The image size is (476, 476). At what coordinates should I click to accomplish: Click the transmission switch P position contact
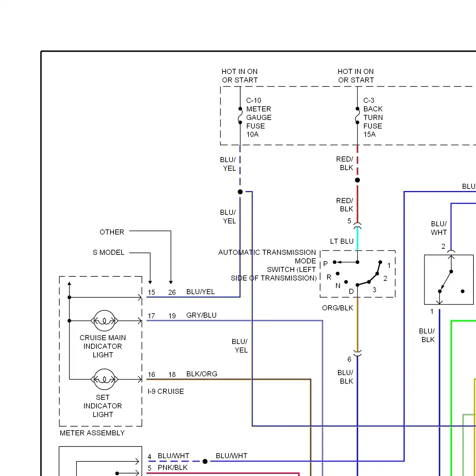[x=334, y=262]
